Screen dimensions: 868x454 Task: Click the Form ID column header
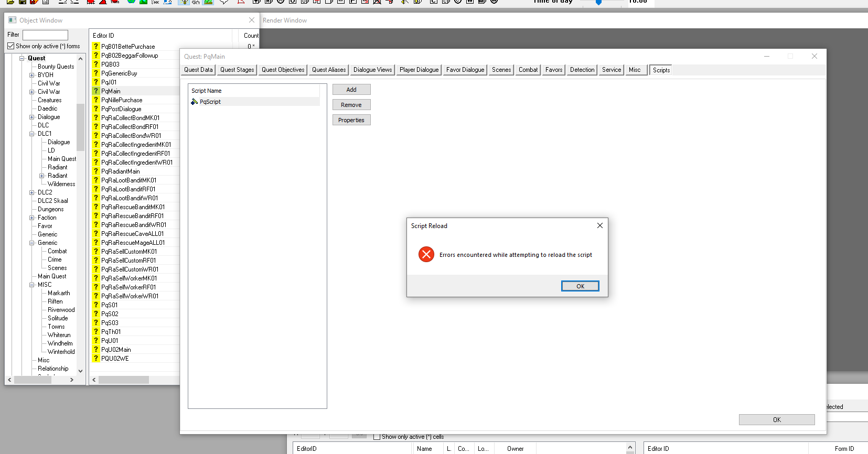[x=844, y=449]
